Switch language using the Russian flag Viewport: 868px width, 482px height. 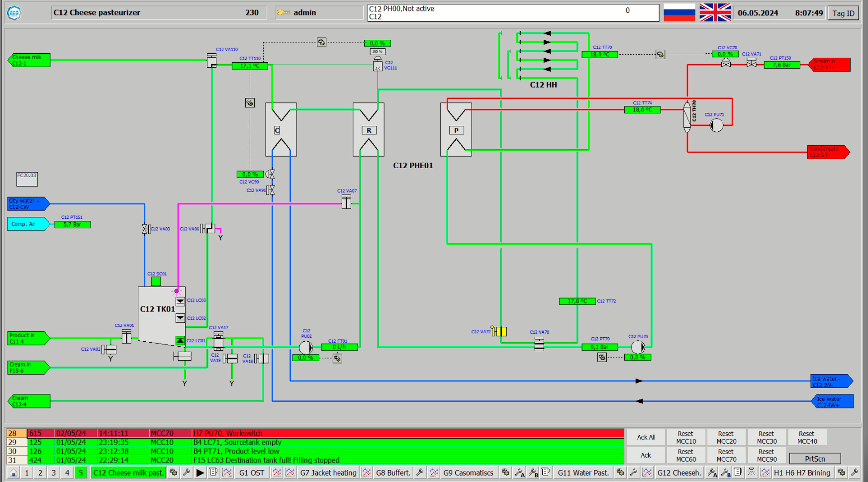tap(679, 12)
